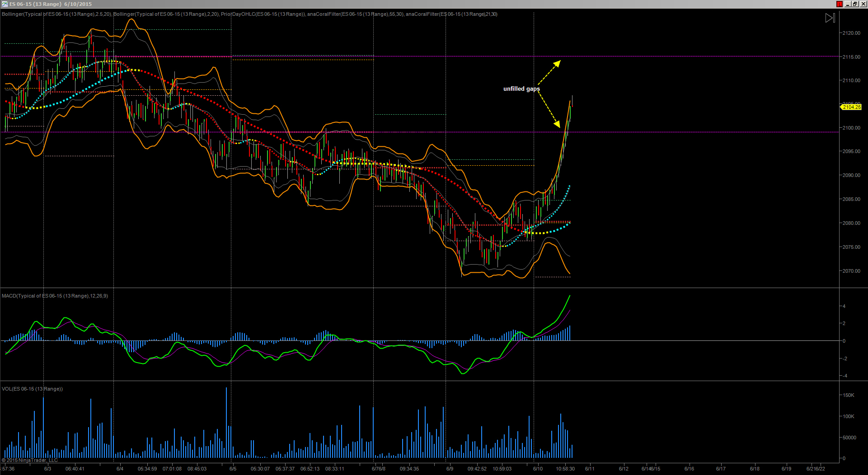868x475 pixels.
Task: Restore down the ES 06-15 chart window
Action: click(855, 4)
